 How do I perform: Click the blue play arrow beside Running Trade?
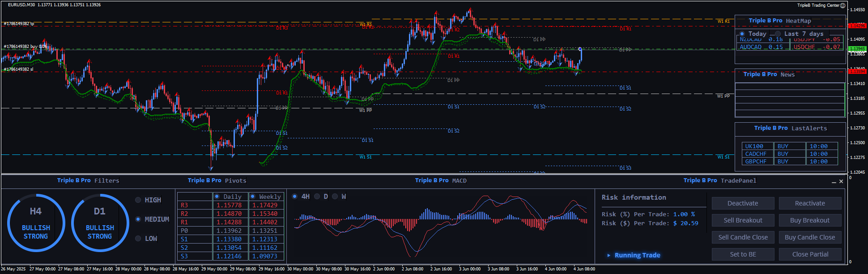[x=608, y=255]
